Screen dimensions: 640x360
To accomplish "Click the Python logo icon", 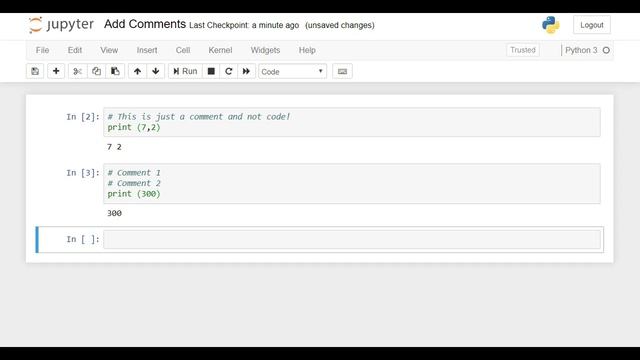I will point(551,25).
